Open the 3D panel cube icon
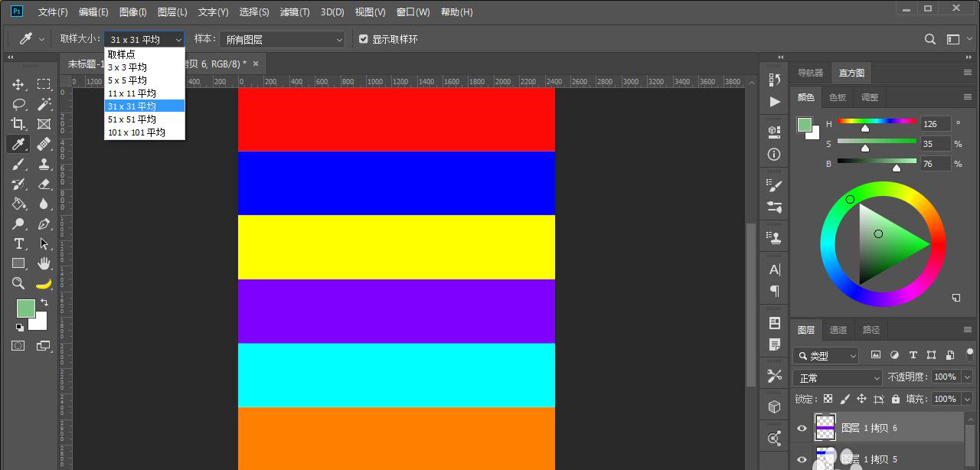Image resolution: width=980 pixels, height=470 pixels. tap(774, 406)
